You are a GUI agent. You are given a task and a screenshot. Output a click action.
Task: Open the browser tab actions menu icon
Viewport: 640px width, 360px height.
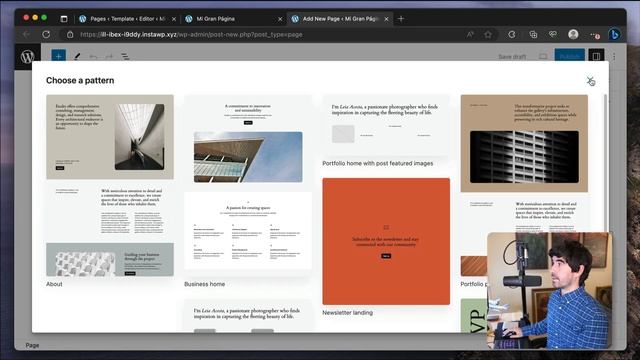point(64,19)
